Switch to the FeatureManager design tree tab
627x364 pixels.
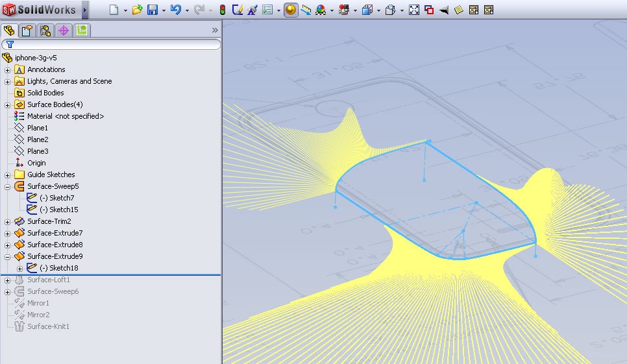[9, 30]
